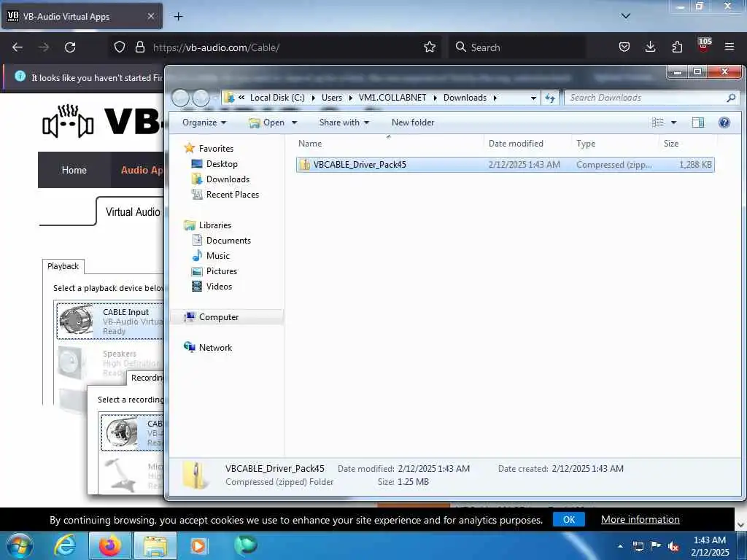
Task: Click site padlock security icon
Action: tap(139, 47)
